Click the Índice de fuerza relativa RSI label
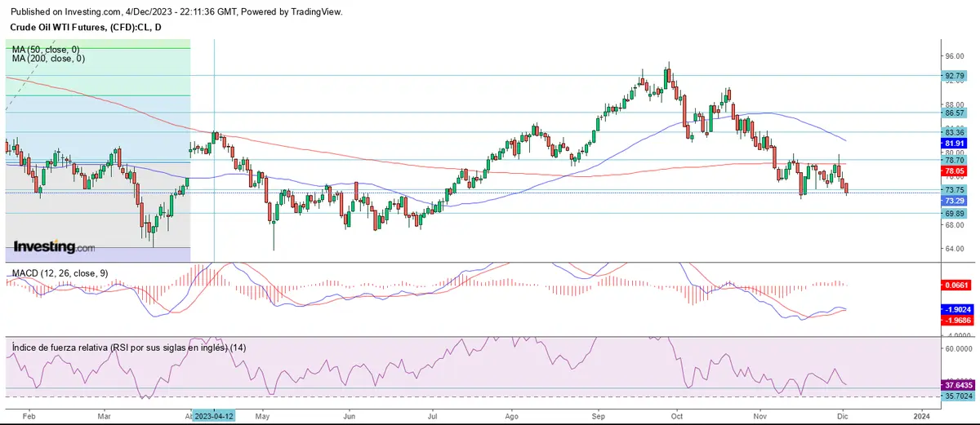 pyautogui.click(x=129, y=348)
